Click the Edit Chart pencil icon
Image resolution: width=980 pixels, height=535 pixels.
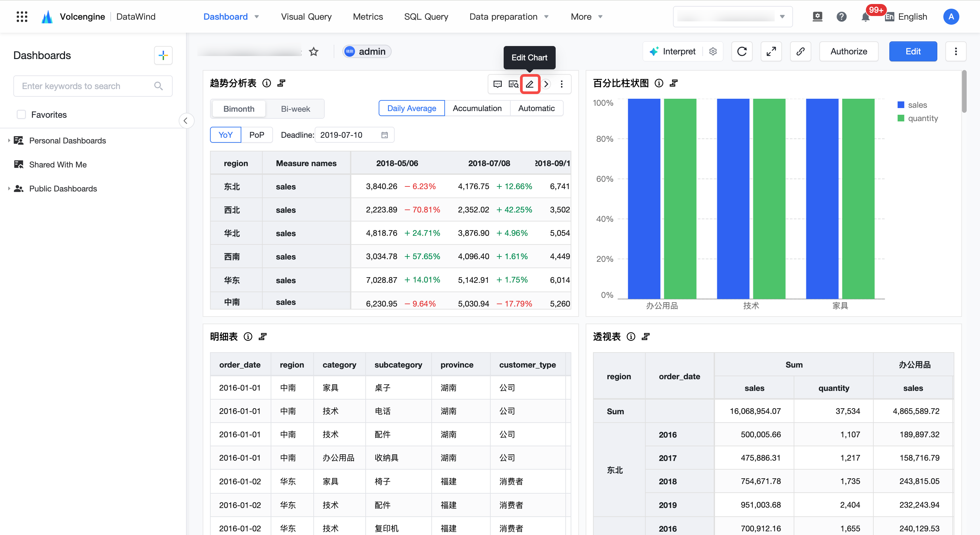click(x=530, y=84)
